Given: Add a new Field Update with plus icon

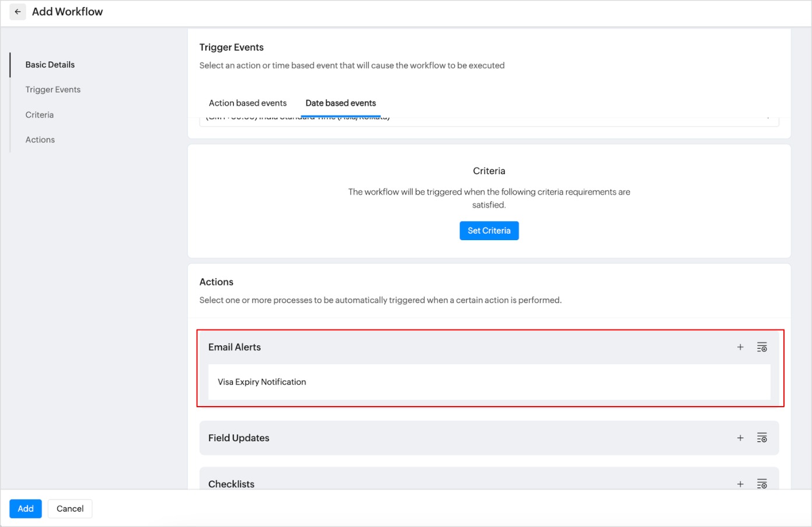Looking at the screenshot, I should click(x=740, y=438).
